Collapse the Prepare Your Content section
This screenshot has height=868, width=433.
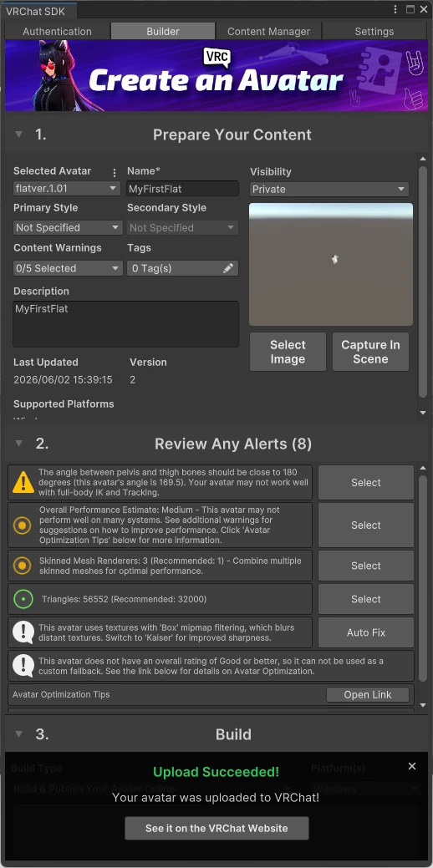(19, 135)
